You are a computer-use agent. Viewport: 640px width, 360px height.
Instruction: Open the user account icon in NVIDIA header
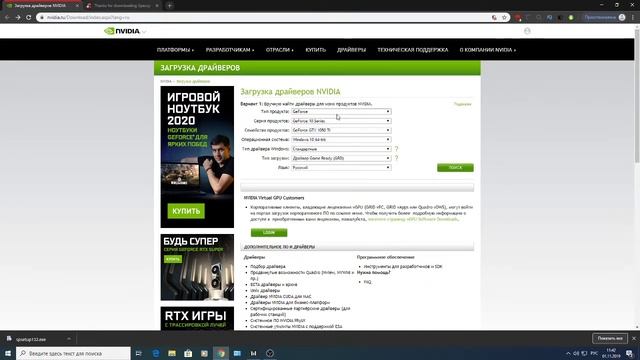[527, 31]
